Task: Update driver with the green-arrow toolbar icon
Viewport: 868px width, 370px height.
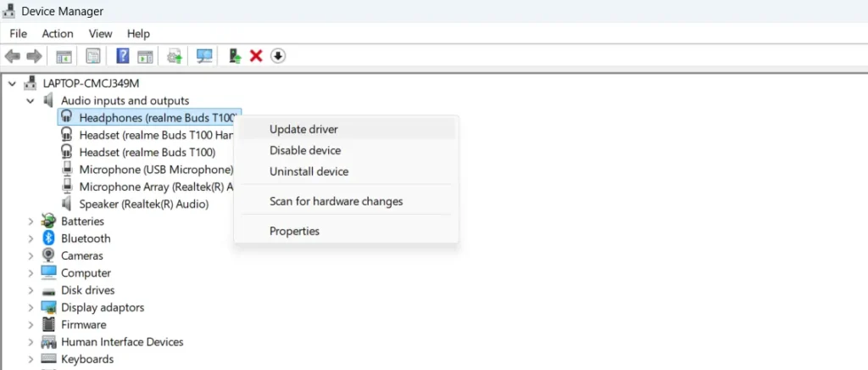Action: (236, 56)
